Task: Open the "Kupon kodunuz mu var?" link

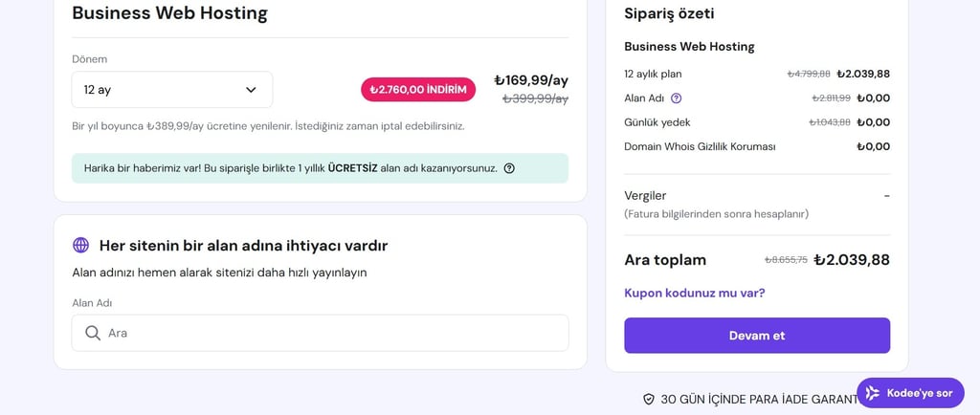Action: tap(694, 293)
